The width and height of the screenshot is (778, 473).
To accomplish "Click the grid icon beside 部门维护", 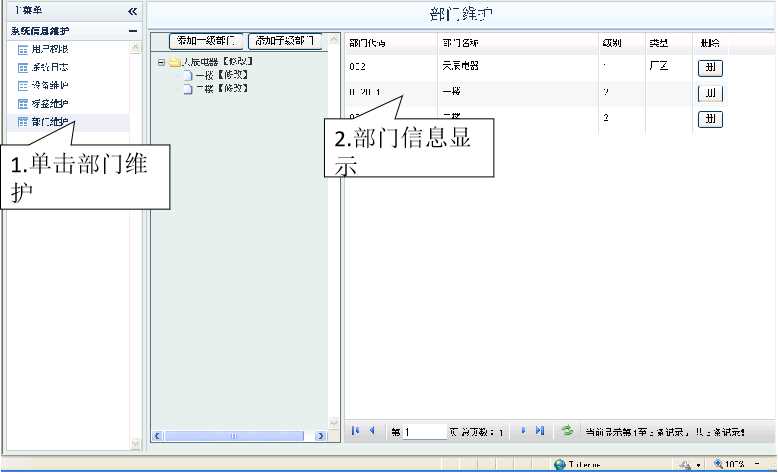I will (x=23, y=122).
